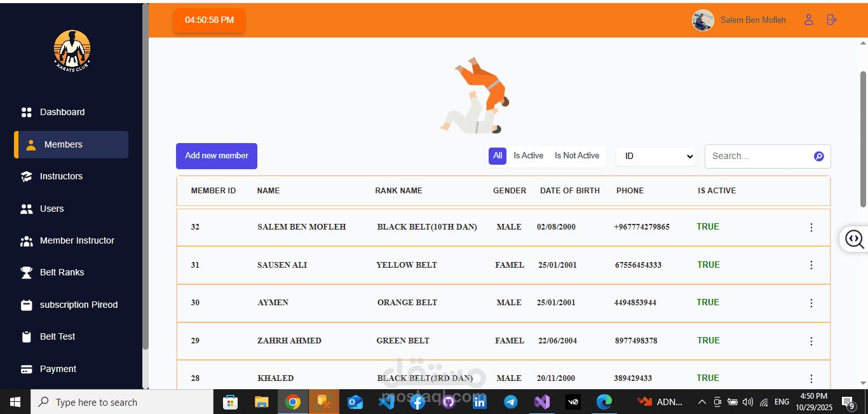Click the volume icon in system tray
Image resolution: width=868 pixels, height=414 pixels.
748,402
